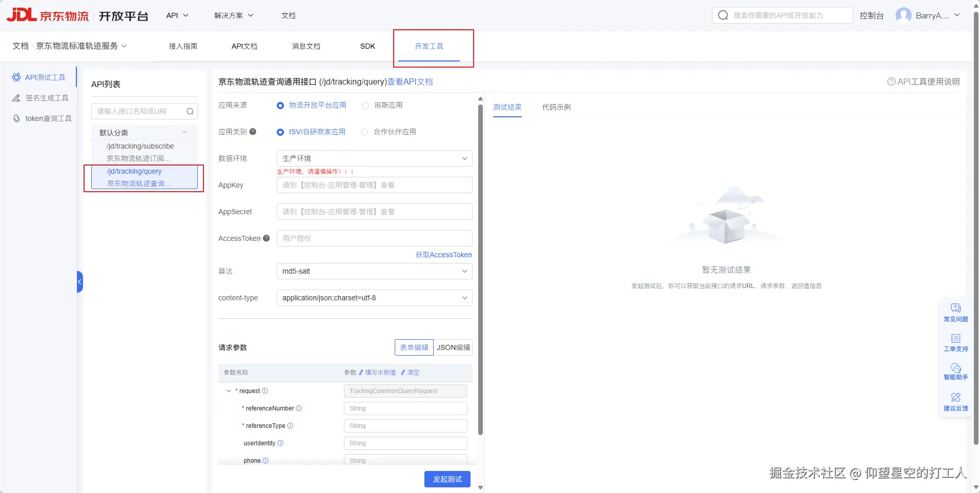
Task: Click the info icon next to referenceType
Action: [x=290, y=426]
